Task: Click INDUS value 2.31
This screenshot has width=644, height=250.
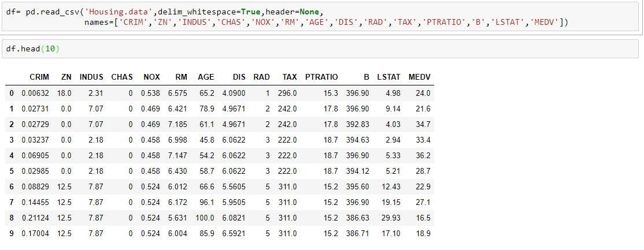Action: 96,93
